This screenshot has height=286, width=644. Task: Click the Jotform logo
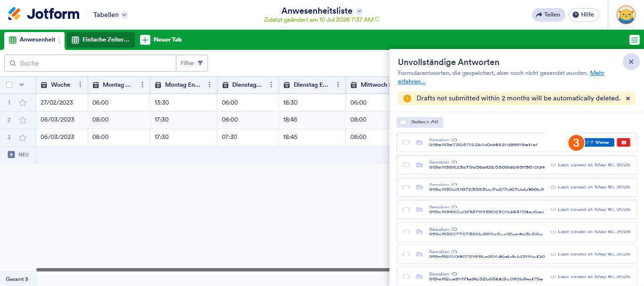[44, 14]
